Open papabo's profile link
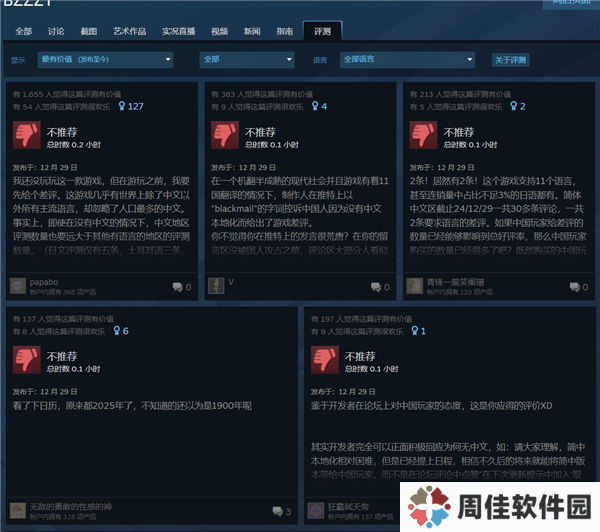This screenshot has width=600, height=532. (44, 282)
